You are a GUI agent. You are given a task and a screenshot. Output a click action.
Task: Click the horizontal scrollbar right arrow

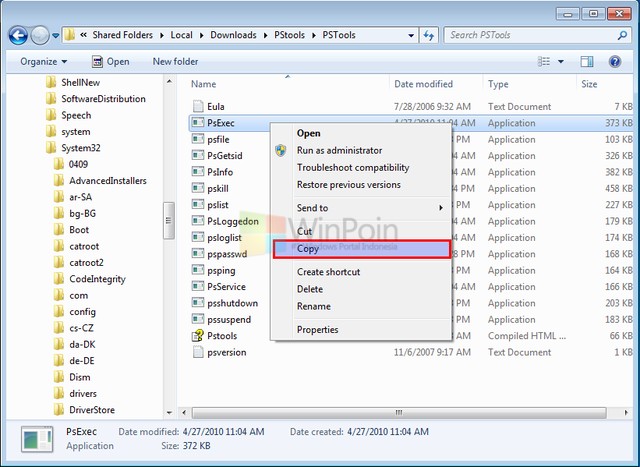pyautogui.click(x=626, y=413)
